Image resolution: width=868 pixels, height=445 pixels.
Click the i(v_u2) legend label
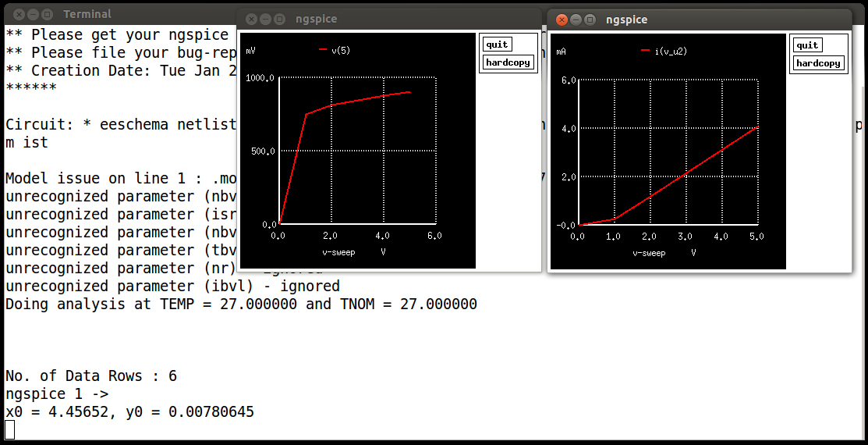[x=671, y=51]
